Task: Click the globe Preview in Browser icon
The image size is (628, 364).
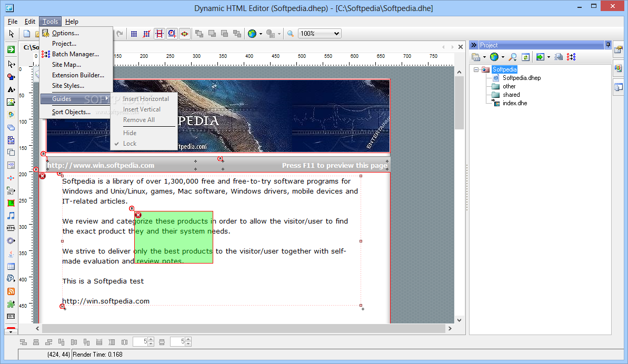Action: (252, 34)
